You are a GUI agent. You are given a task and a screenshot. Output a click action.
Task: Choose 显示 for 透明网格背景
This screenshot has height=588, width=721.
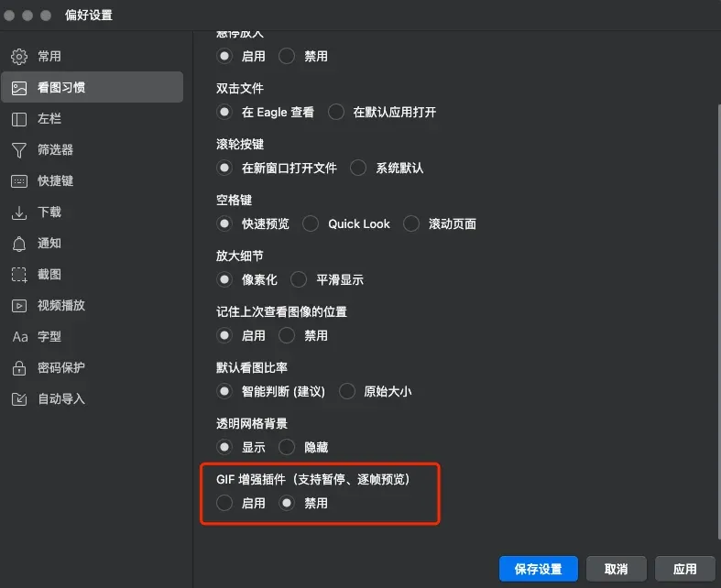224,447
